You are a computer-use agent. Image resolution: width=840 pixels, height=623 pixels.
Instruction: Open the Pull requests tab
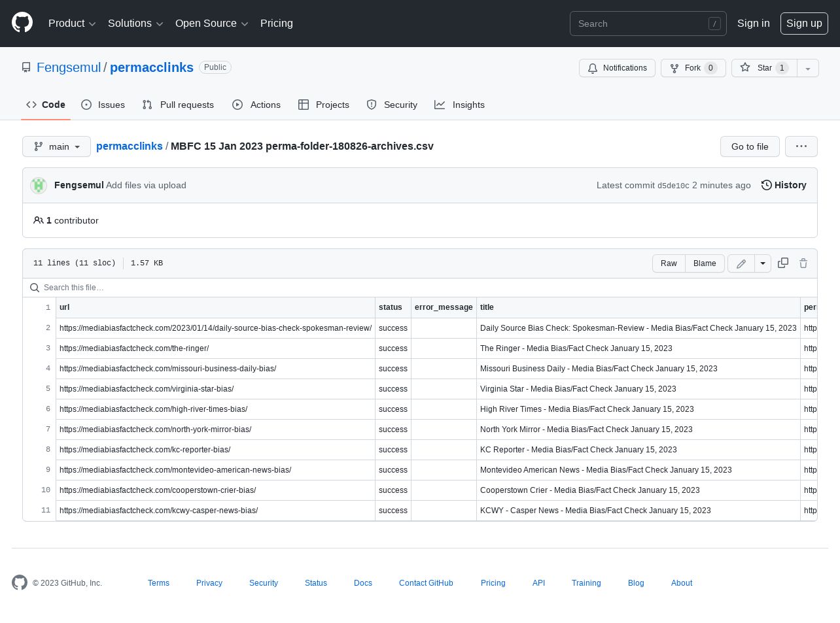tap(178, 105)
